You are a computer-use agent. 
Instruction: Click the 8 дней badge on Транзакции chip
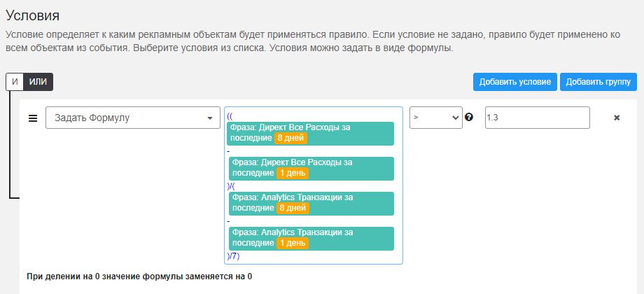click(293, 208)
